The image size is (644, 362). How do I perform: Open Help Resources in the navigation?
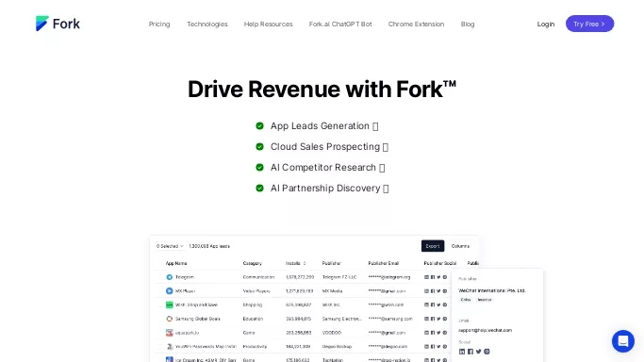(268, 25)
